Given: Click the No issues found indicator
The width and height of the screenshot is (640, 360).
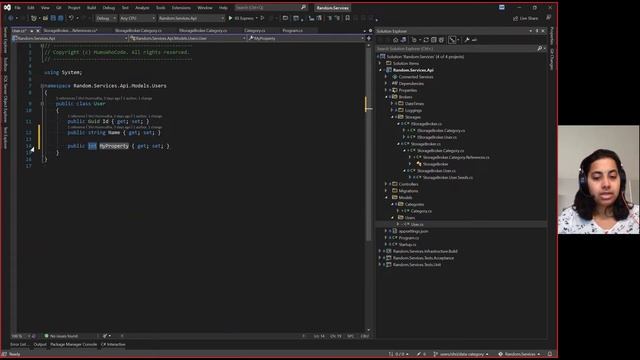Looking at the screenshot, I should (61, 336).
